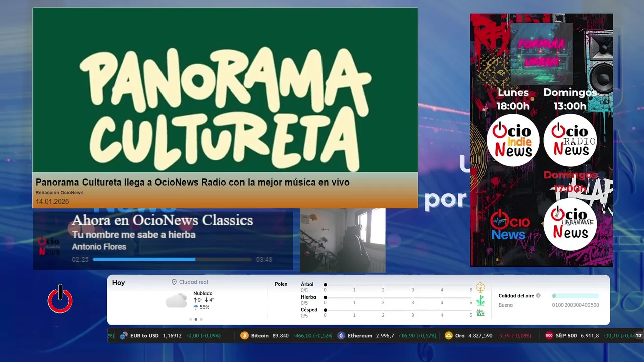Screen dimensions: 644x362
Task: Click the Domingos 13:00h schedule text
Action: 570,99
